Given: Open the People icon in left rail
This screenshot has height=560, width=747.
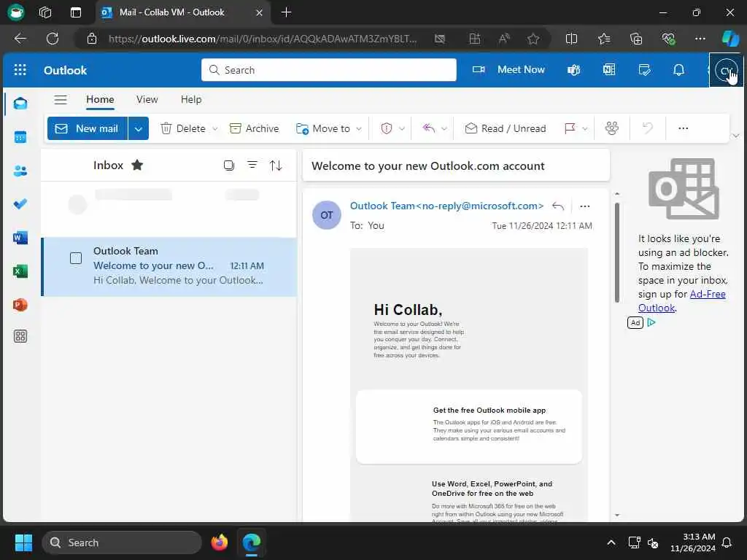Looking at the screenshot, I should pos(20,171).
